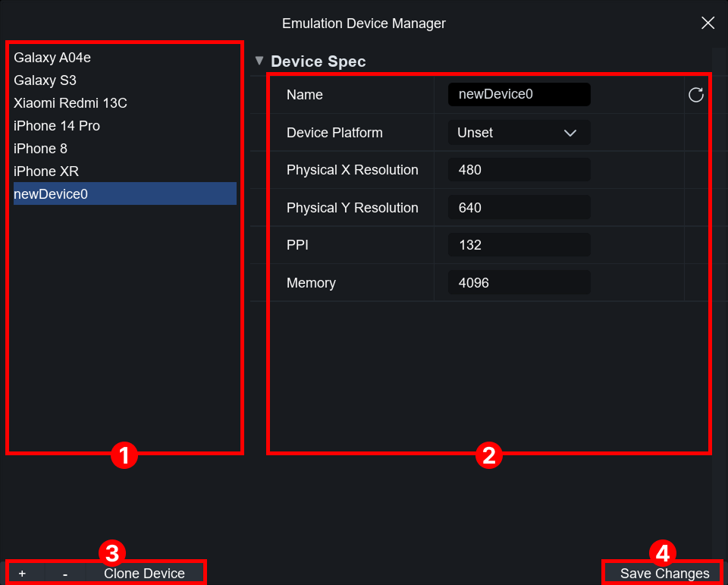Click the Device Platform dropdown chevron
Screen dimensions: 728x585
(570, 133)
